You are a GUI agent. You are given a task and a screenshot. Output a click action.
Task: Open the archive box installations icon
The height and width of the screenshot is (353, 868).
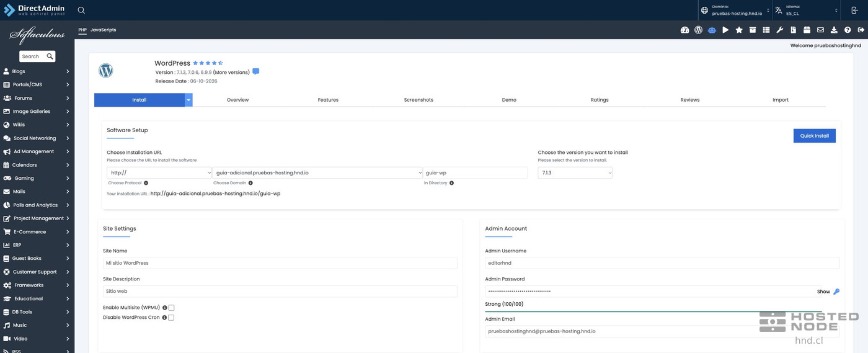753,30
